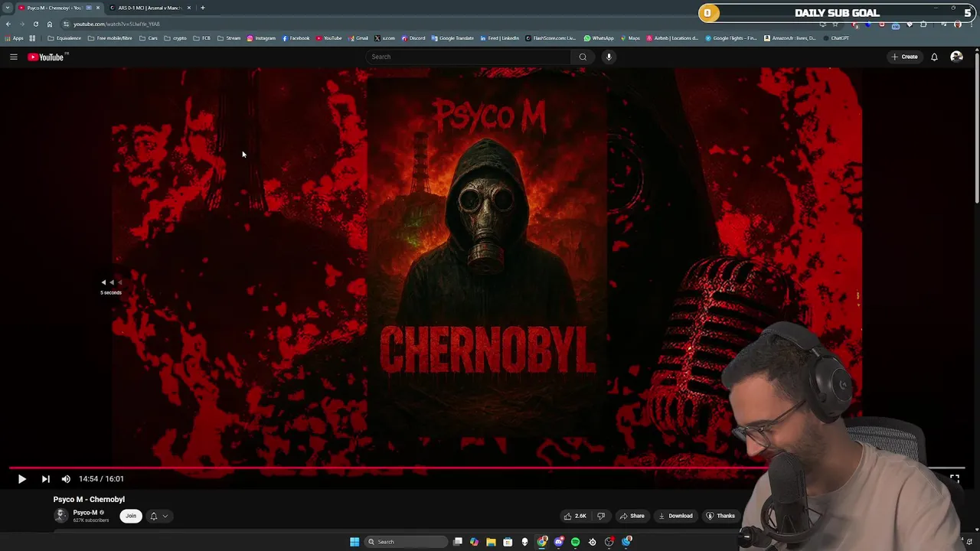Image resolution: width=980 pixels, height=551 pixels.
Task: Send Thanks to the creator
Action: [720, 516]
